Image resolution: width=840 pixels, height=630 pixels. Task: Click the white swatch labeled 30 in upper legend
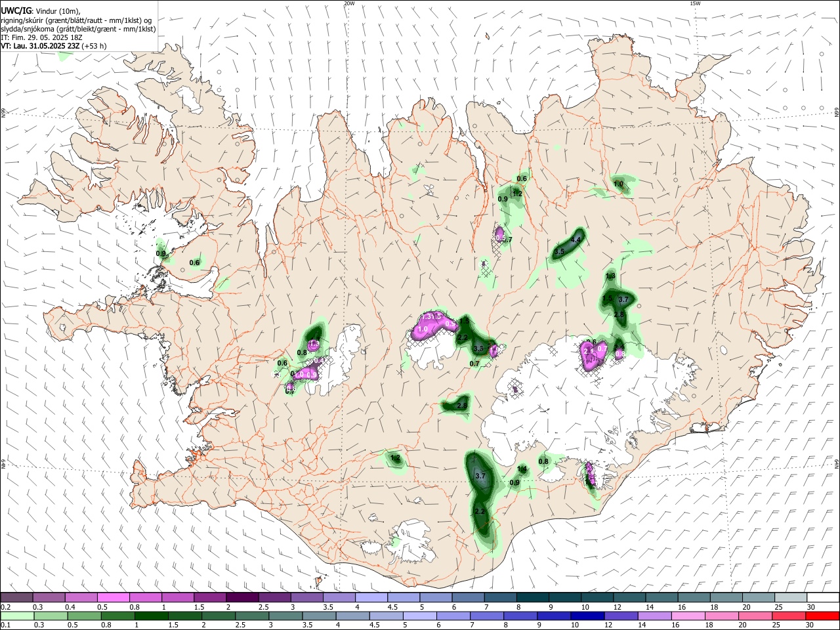click(x=822, y=597)
